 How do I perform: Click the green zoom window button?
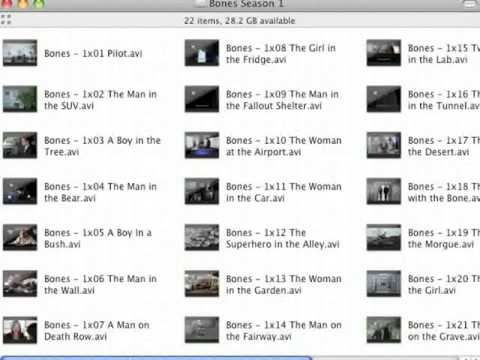click(39, 3)
